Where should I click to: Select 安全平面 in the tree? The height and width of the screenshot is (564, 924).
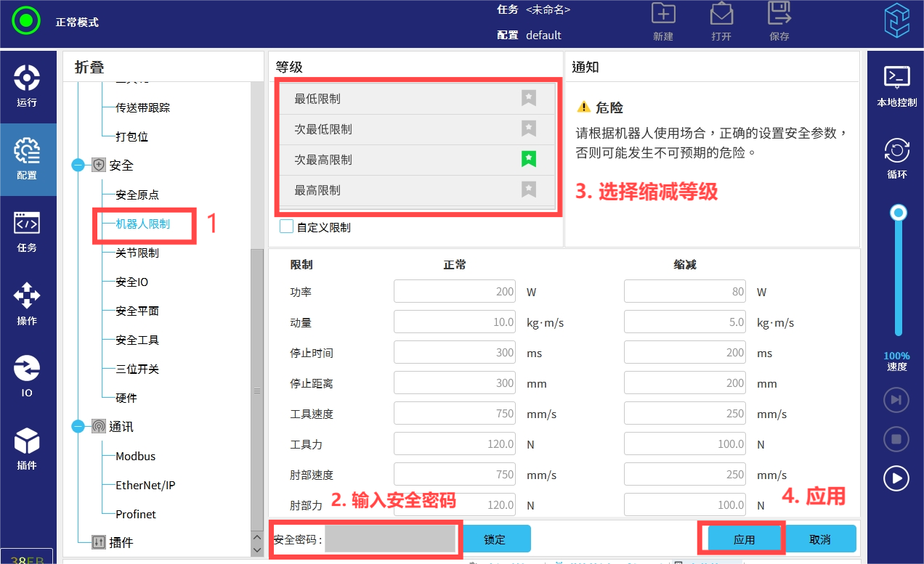tap(137, 311)
